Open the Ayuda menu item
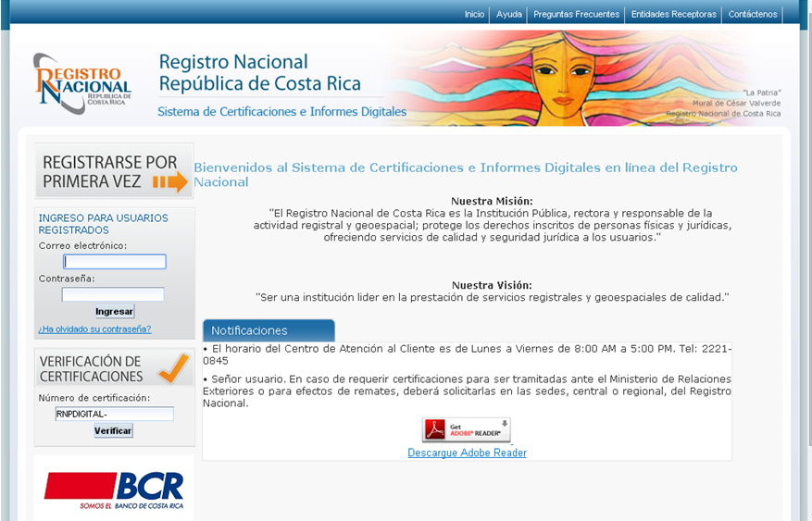This screenshot has width=812, height=521. click(509, 15)
